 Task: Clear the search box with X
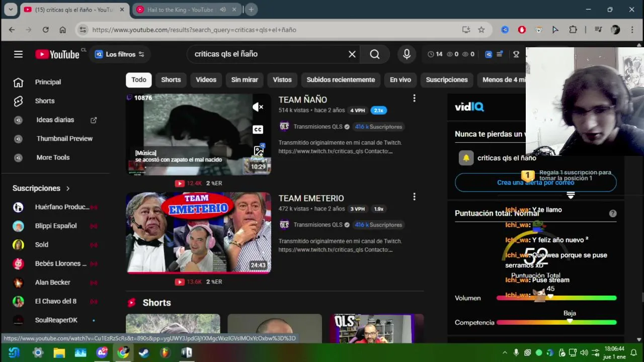point(352,54)
